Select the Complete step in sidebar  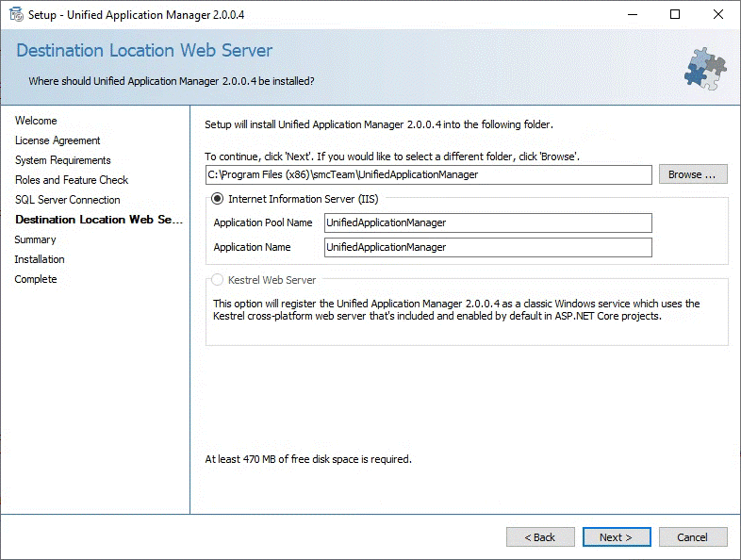coord(36,279)
